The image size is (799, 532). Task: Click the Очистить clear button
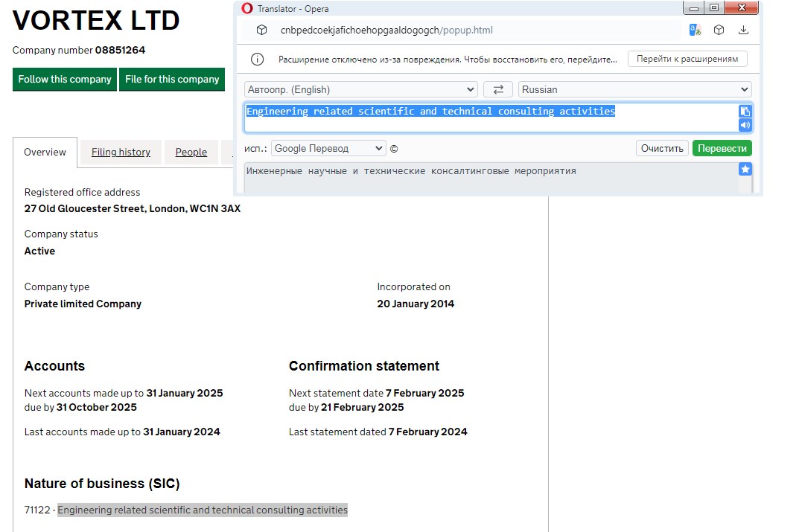click(662, 148)
